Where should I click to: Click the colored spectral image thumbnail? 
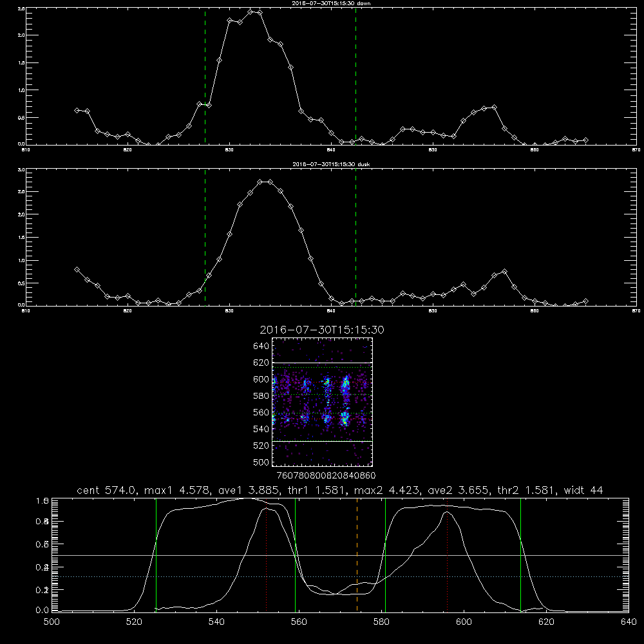coord(323,402)
